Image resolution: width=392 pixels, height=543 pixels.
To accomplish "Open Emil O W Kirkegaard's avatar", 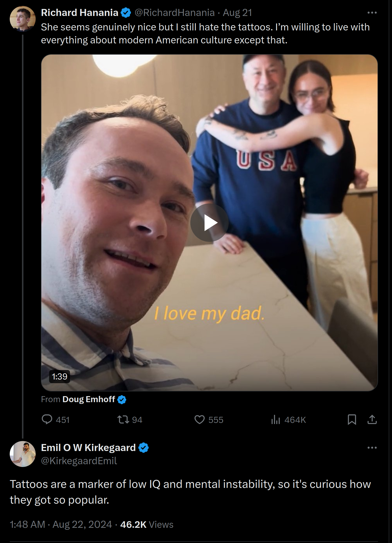I will [x=22, y=454].
